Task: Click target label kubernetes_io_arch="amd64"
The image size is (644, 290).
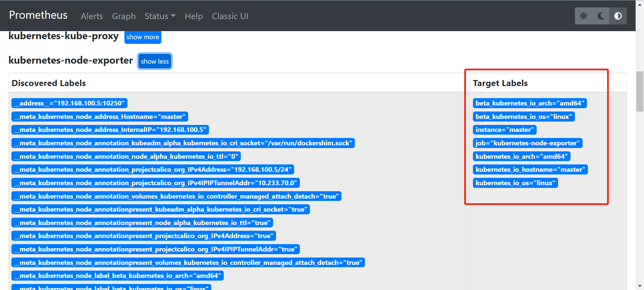Action: point(522,156)
